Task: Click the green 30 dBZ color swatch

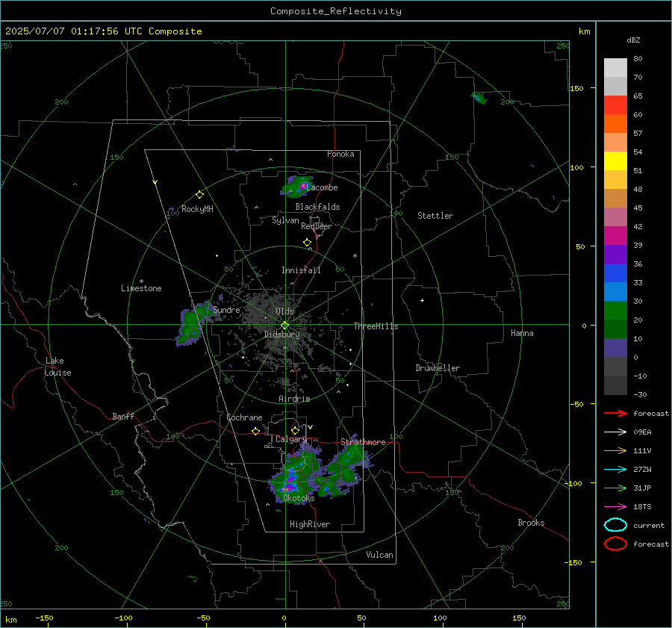Action: point(615,310)
